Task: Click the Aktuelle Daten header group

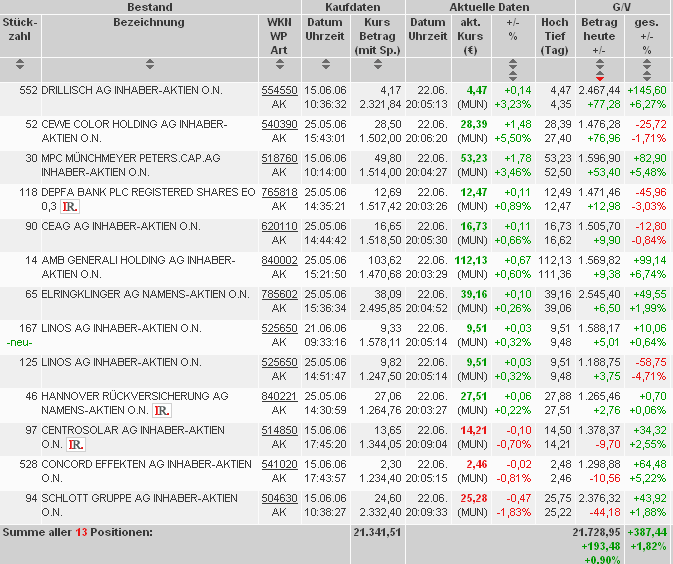Action: (x=489, y=7)
